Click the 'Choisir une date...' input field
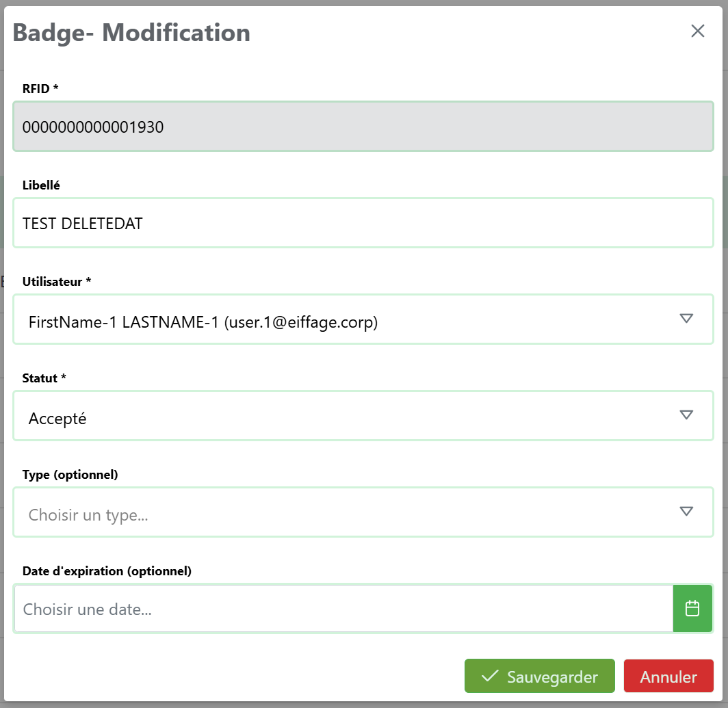Viewport: 728px width, 708px height. click(343, 608)
